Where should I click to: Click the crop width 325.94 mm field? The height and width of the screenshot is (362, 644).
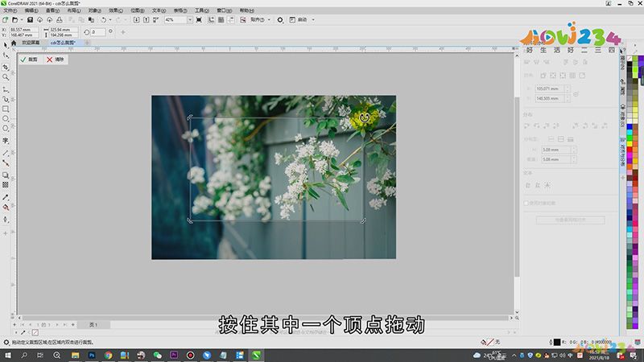click(64, 30)
